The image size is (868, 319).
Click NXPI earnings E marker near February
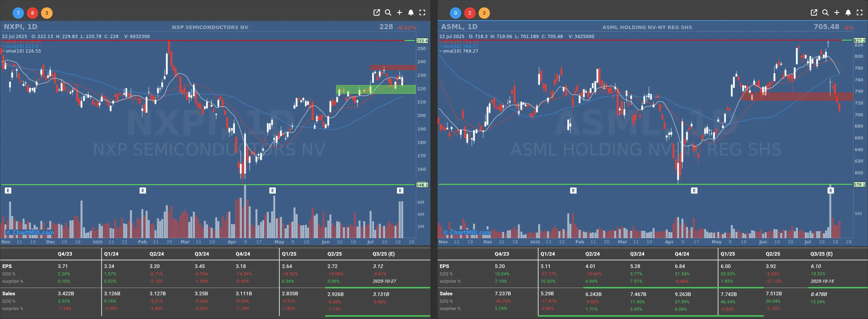pos(142,191)
